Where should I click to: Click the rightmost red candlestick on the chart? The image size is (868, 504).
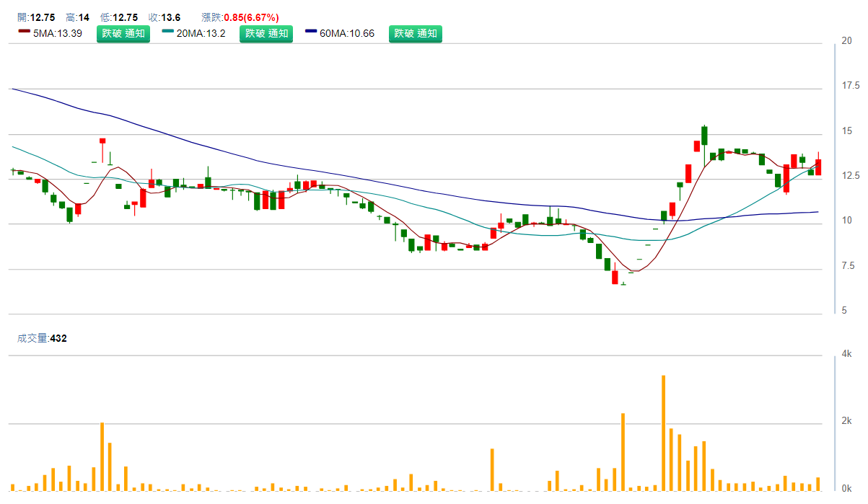point(818,167)
